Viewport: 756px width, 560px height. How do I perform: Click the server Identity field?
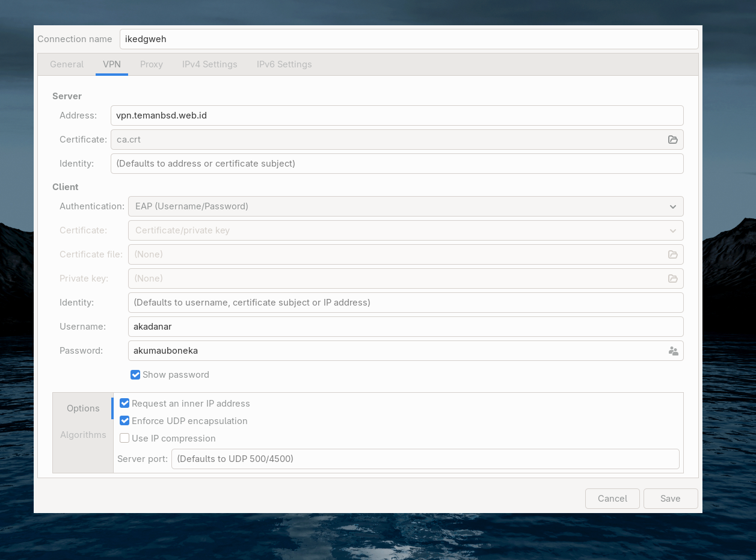(397, 164)
